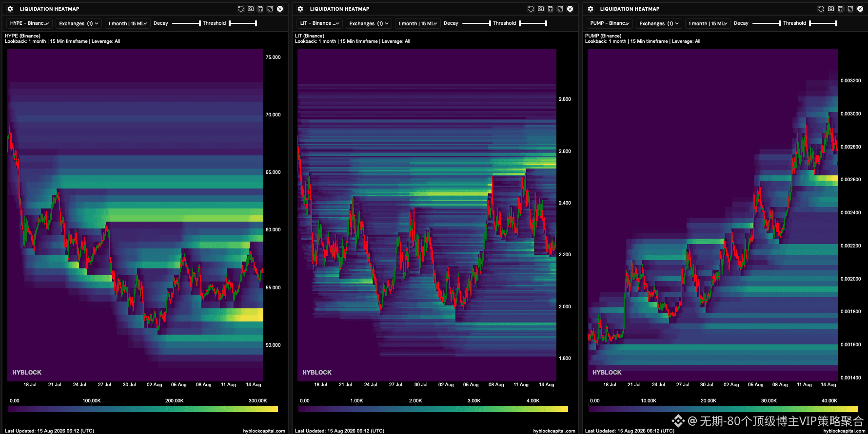The width and height of the screenshot is (868, 434).
Task: Click the Threshold slider upper handle in the LIT panel
Action: pyautogui.click(x=546, y=23)
